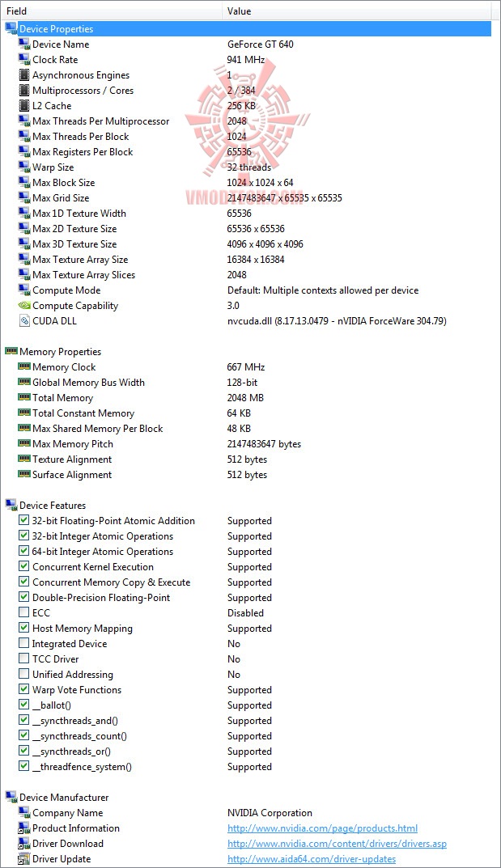Select the Device Features group label
The width and height of the screenshot is (501, 868).
pyautogui.click(x=53, y=506)
